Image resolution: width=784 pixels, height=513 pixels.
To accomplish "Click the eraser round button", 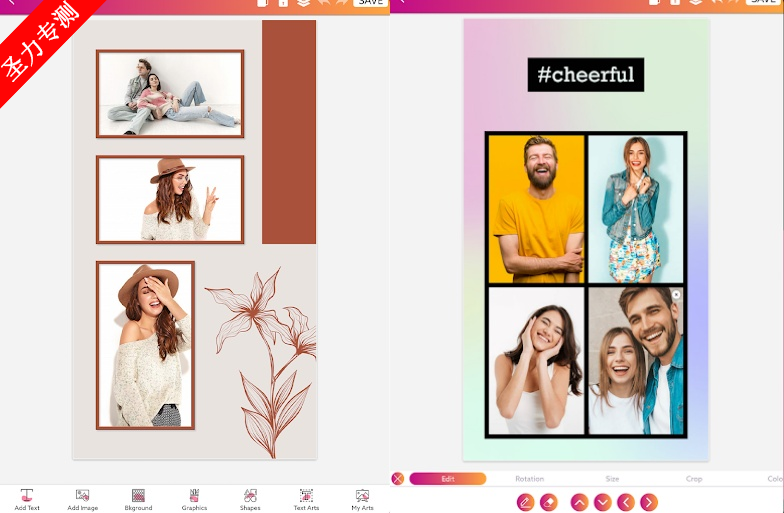I will click(x=549, y=502).
